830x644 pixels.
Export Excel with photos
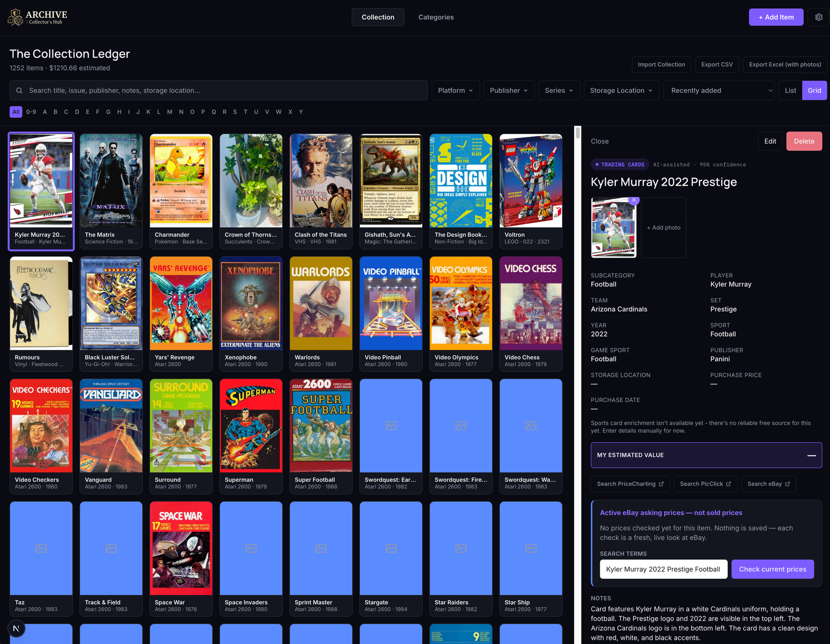click(x=785, y=64)
